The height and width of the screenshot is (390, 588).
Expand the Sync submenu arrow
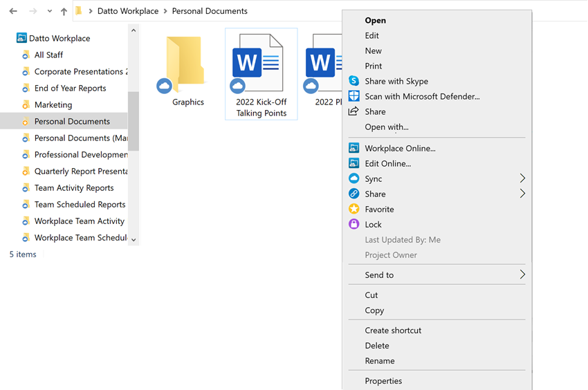(522, 178)
